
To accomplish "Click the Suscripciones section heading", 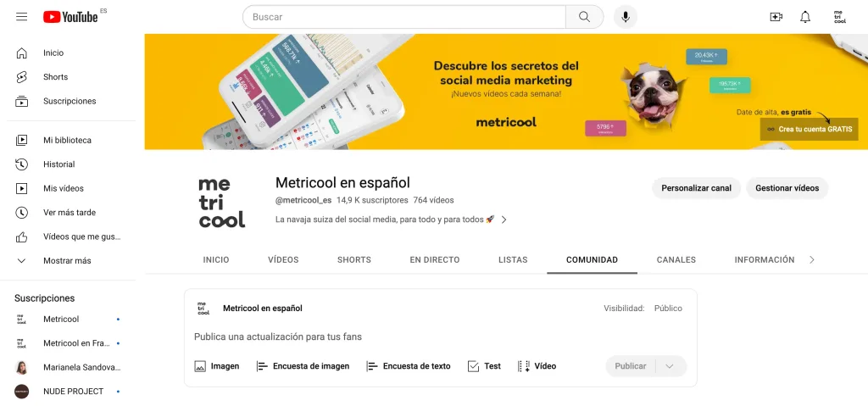I will (44, 298).
